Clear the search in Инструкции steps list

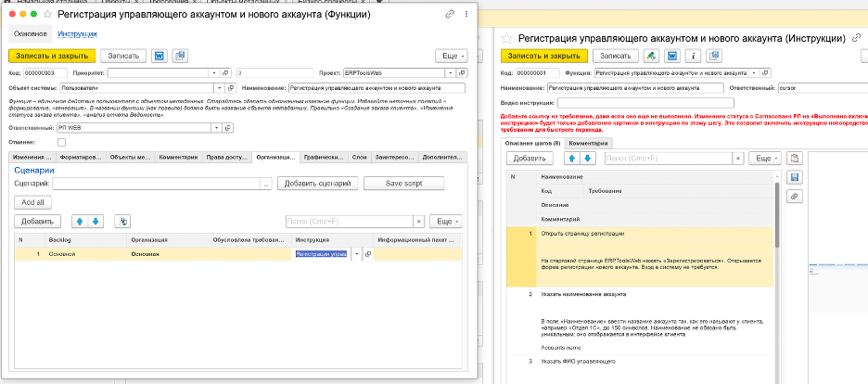738,159
